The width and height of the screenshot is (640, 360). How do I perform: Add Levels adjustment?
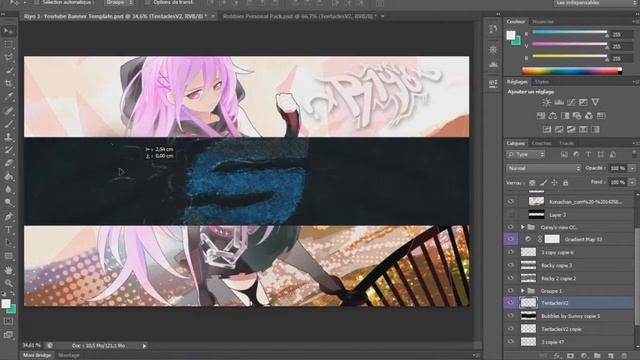click(559, 102)
